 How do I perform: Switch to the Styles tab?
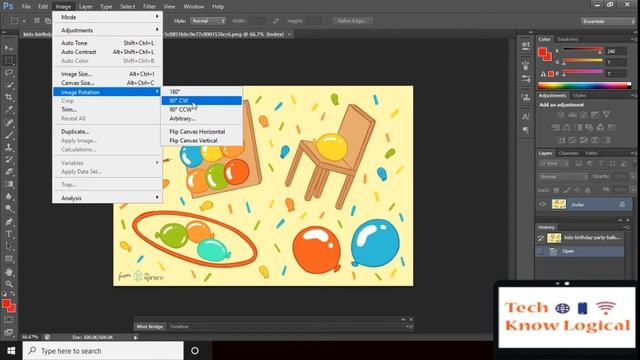tap(579, 96)
